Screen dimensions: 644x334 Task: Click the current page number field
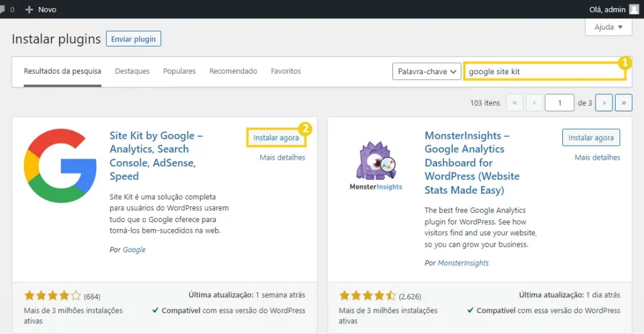[559, 103]
